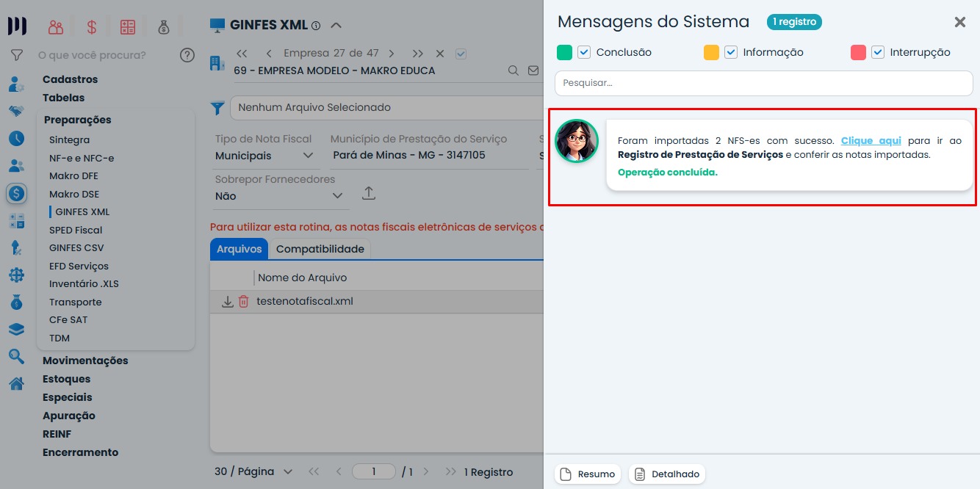The height and width of the screenshot is (489, 980).
Task: Open Sobrepor Fornecedores dropdown
Action: (279, 196)
